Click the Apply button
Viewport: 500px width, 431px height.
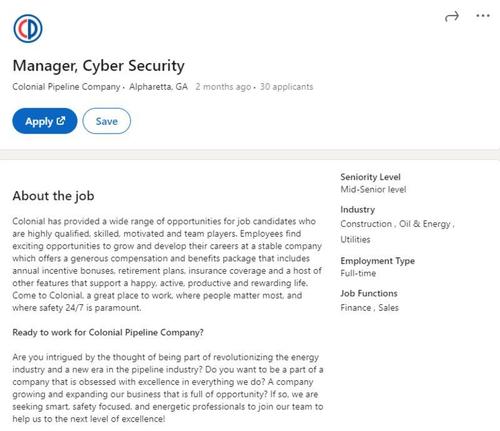pos(45,121)
